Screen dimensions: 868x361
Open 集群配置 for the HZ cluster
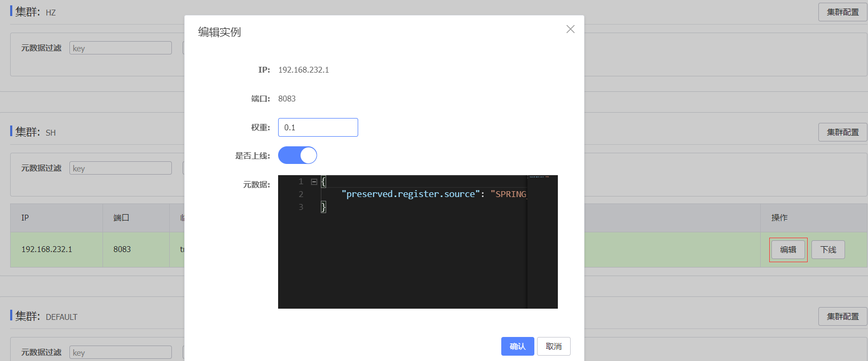pyautogui.click(x=843, y=12)
